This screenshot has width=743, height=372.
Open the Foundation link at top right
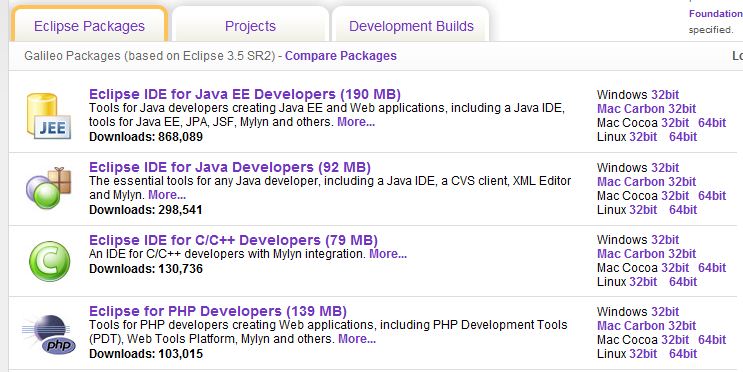pyautogui.click(x=716, y=13)
